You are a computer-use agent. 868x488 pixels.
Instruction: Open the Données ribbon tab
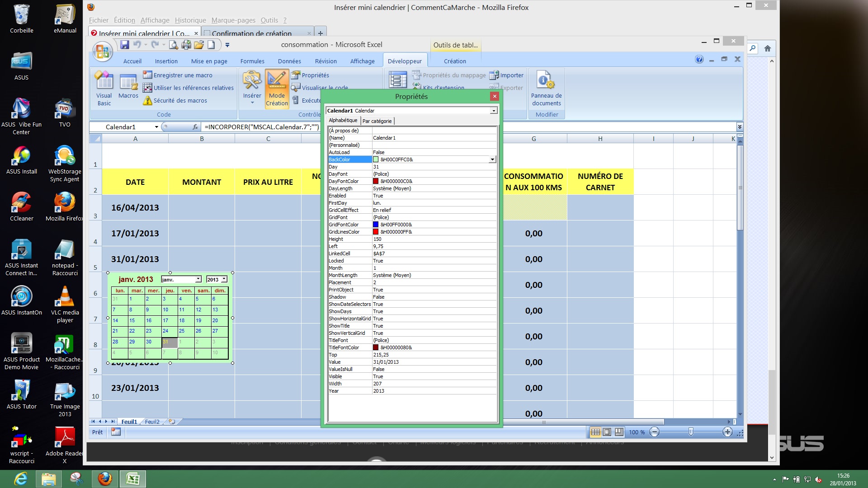click(289, 61)
